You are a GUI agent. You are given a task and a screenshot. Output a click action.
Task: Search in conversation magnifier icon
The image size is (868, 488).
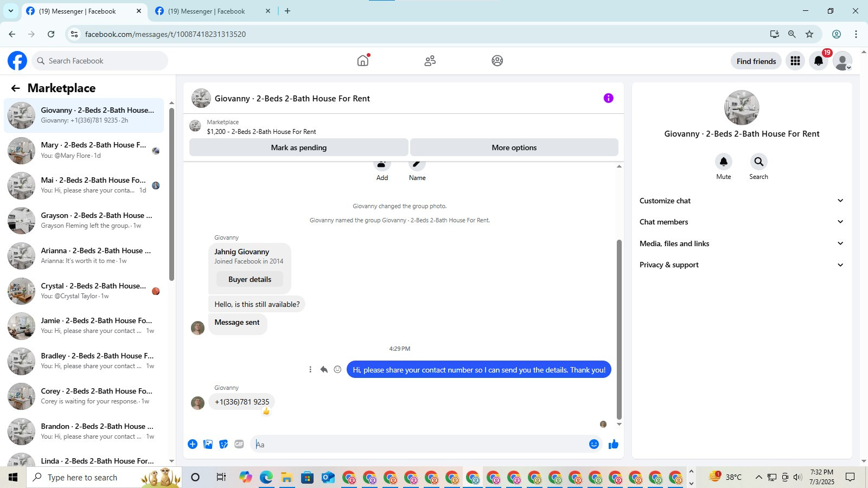click(x=758, y=162)
